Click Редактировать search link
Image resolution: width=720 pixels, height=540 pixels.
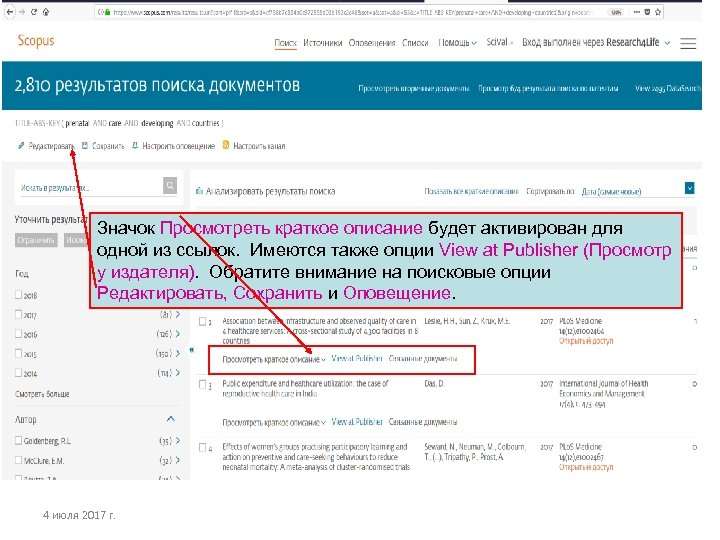click(51, 146)
